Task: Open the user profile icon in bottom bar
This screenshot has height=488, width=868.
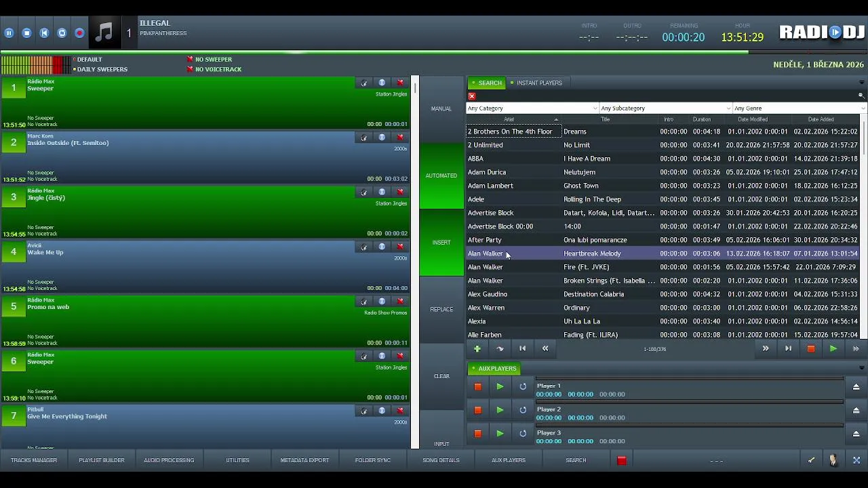Action: tap(833, 460)
